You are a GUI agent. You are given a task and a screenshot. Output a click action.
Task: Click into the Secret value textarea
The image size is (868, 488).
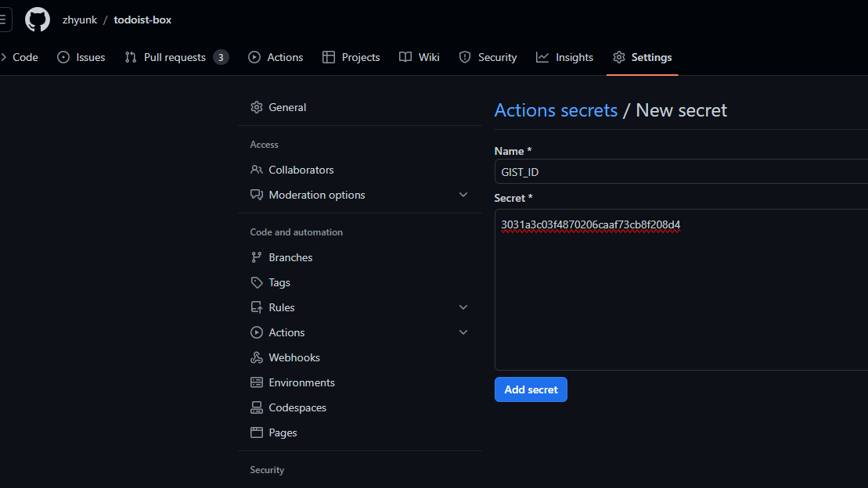tap(681, 290)
